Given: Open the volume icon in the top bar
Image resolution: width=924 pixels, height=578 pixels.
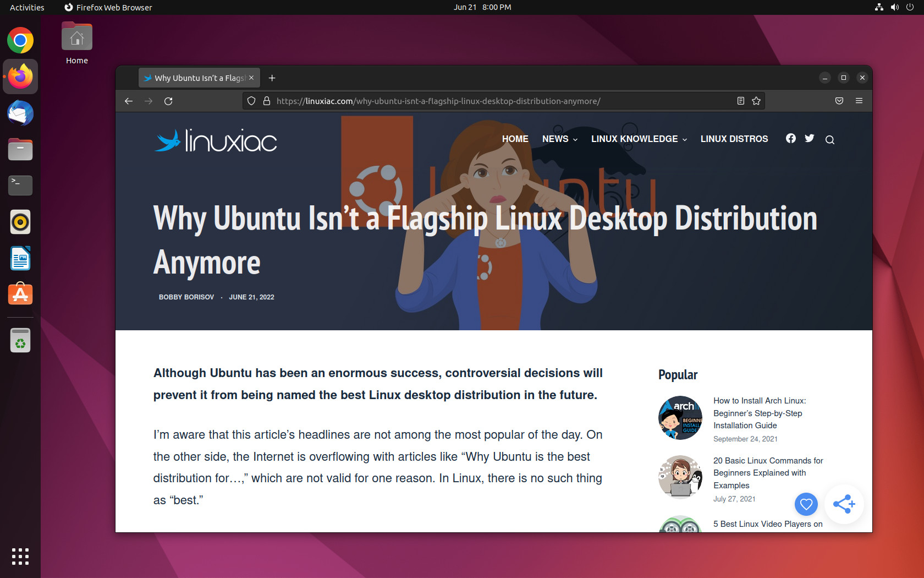Looking at the screenshot, I should (x=895, y=7).
